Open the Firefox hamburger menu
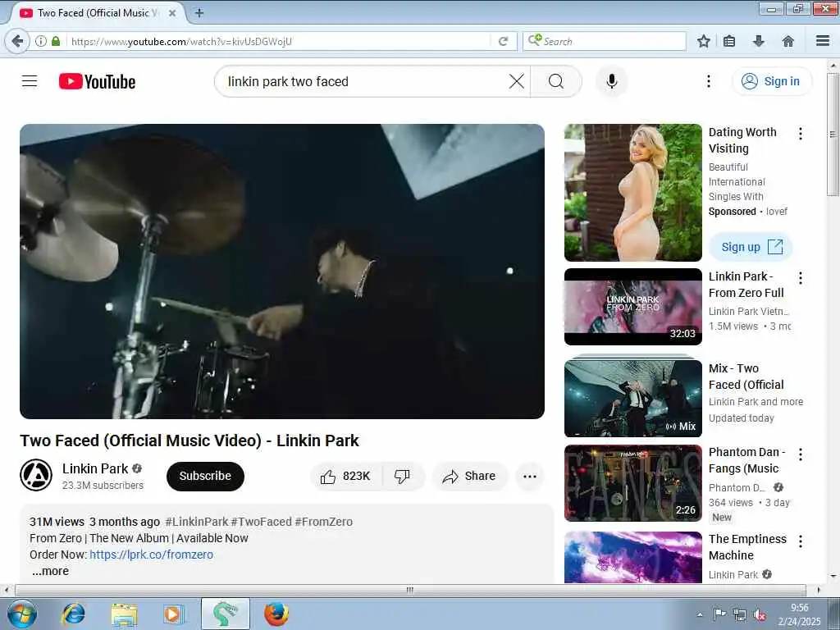This screenshot has height=630, width=840. pyautogui.click(x=823, y=41)
